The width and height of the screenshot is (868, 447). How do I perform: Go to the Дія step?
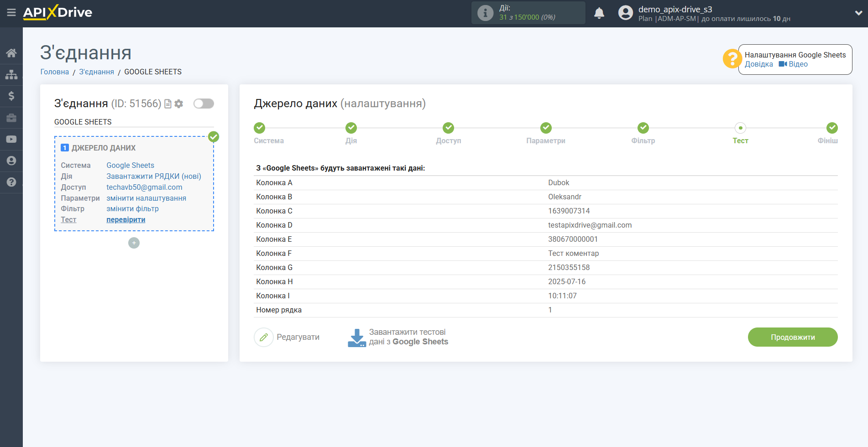351,128
